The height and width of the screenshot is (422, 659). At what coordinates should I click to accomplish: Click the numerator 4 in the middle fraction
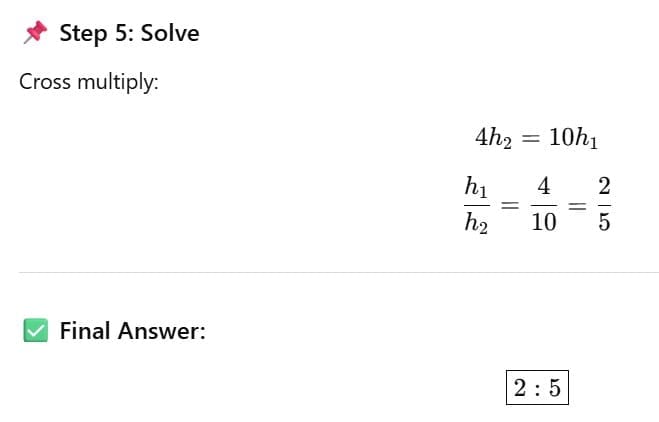(543, 186)
